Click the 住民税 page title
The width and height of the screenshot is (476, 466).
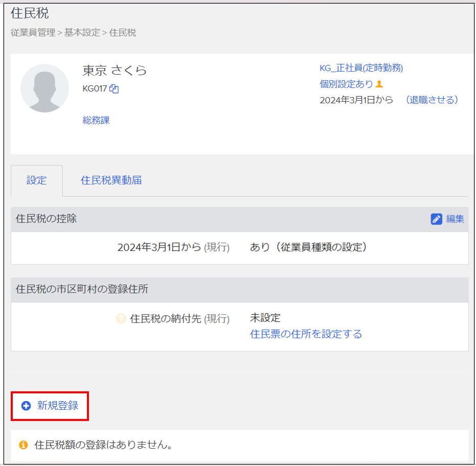pos(30,13)
